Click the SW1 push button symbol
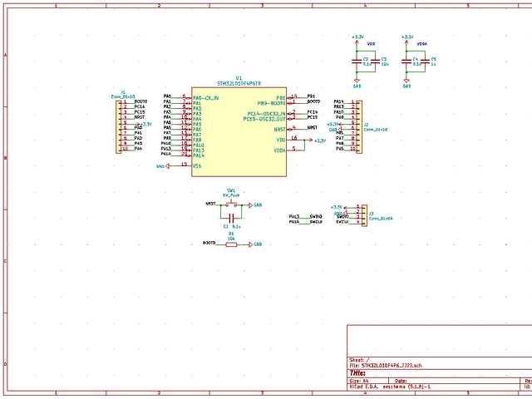Screen dimensions: 532x399 pos(231,204)
